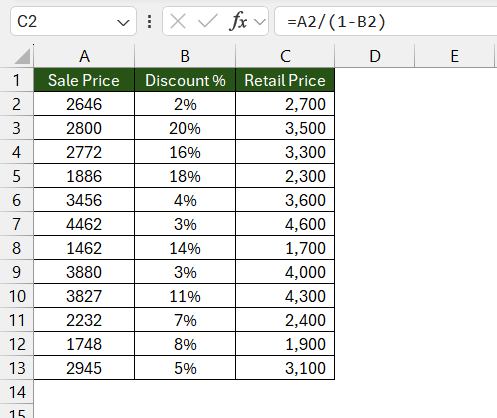Screen dimensions: 497x418
Task: Select row 5 header
Action: [x=17, y=176]
